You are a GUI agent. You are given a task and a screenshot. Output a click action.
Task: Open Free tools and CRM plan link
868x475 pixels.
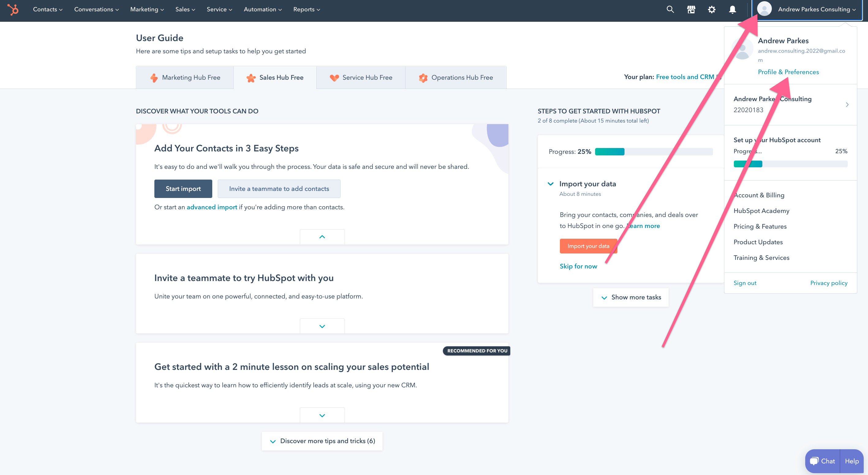coord(685,77)
